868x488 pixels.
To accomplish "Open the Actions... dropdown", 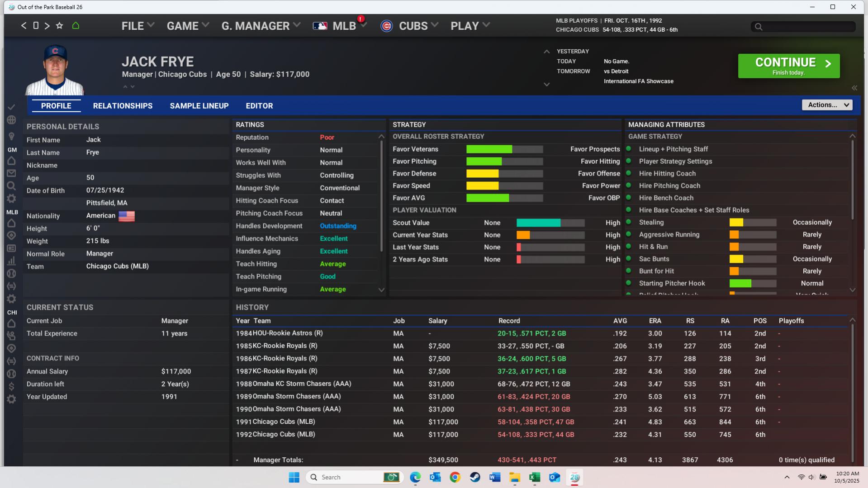I will (x=827, y=105).
